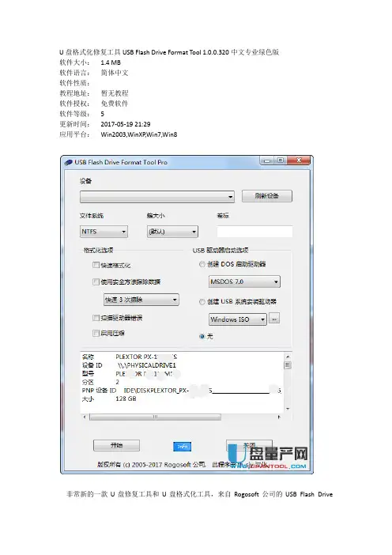Choose the 创建 USB 系统安装驱动器 radio
The height and width of the screenshot is (555, 392).
(202, 301)
